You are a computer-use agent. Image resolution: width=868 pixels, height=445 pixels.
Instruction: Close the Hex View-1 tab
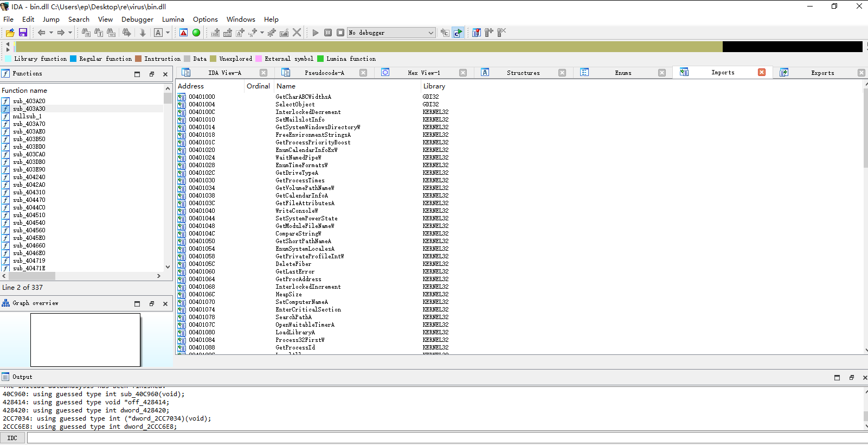click(x=463, y=73)
